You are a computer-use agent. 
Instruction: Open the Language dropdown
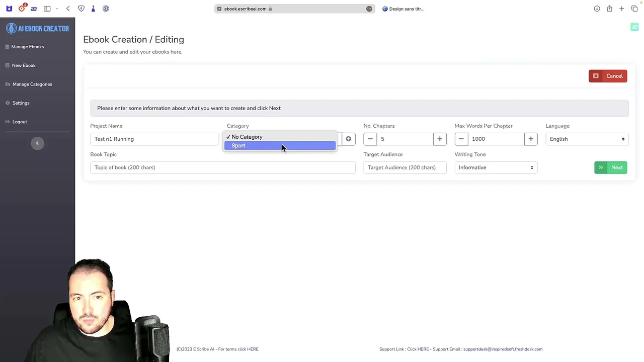point(587,139)
